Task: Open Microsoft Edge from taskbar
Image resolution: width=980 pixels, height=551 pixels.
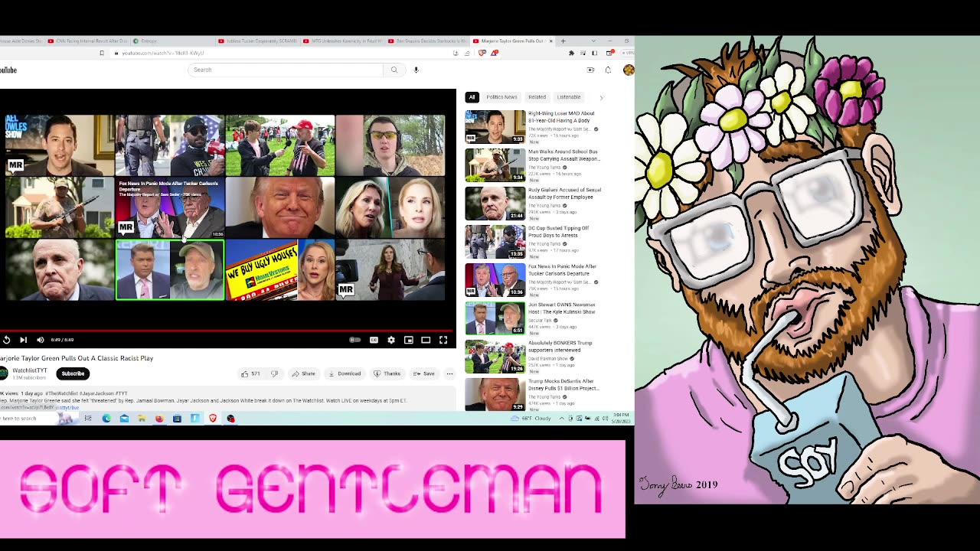Action: pyautogui.click(x=106, y=419)
